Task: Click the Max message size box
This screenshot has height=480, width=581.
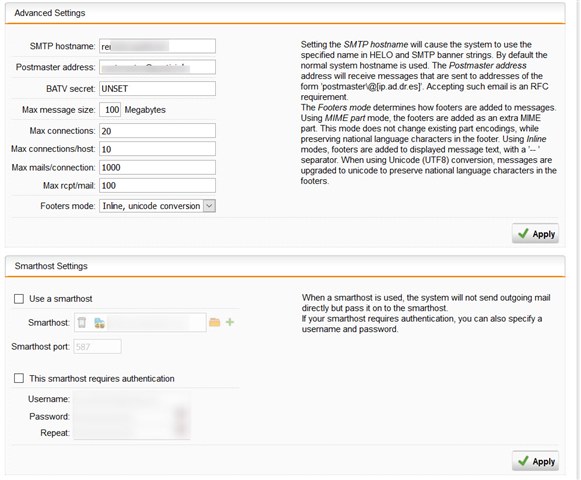Action: tap(110, 110)
